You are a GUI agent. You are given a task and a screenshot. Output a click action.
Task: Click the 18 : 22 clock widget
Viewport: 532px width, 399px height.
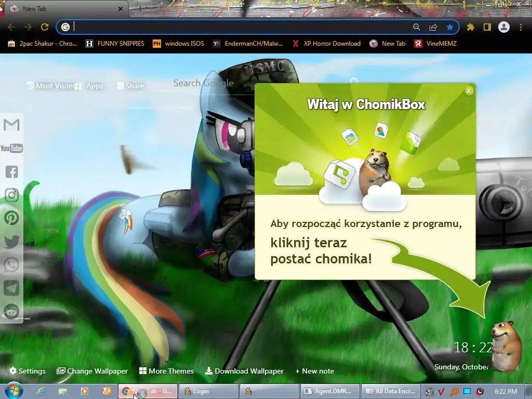[x=473, y=348]
